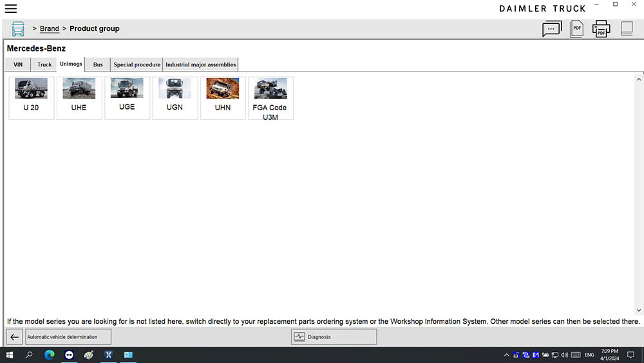Open the taskbar clock and date
Viewport: 644px width, 363px height.
[609, 355]
